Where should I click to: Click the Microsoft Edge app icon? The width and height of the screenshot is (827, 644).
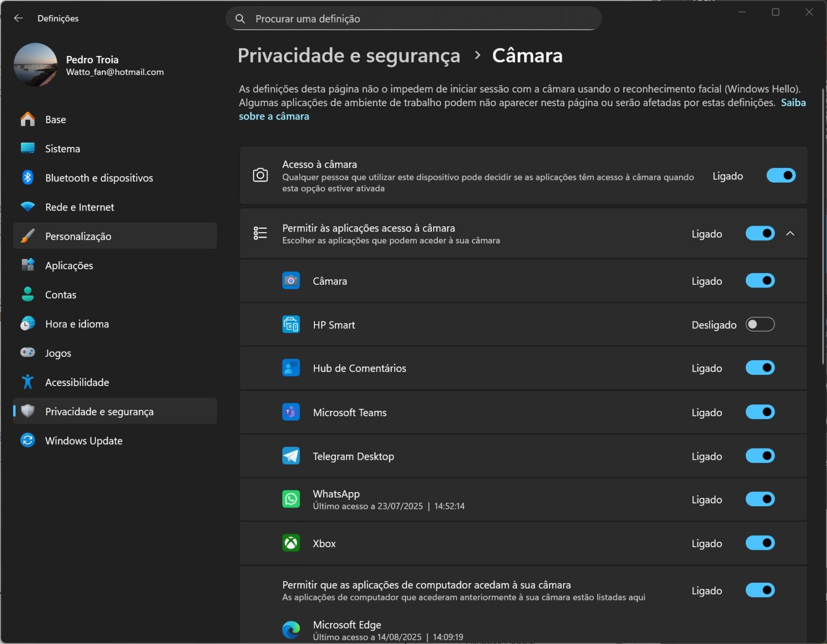(x=291, y=629)
